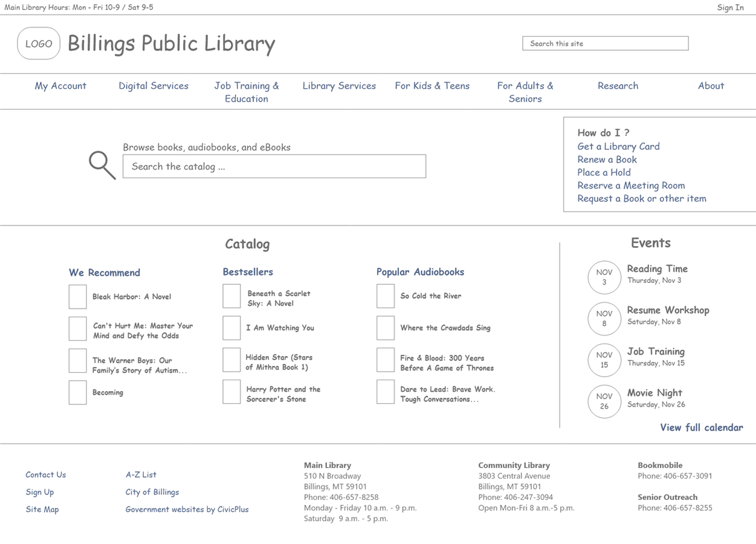Click Government websites by CivicPlus link
The width and height of the screenshot is (756, 544).
[x=187, y=510]
